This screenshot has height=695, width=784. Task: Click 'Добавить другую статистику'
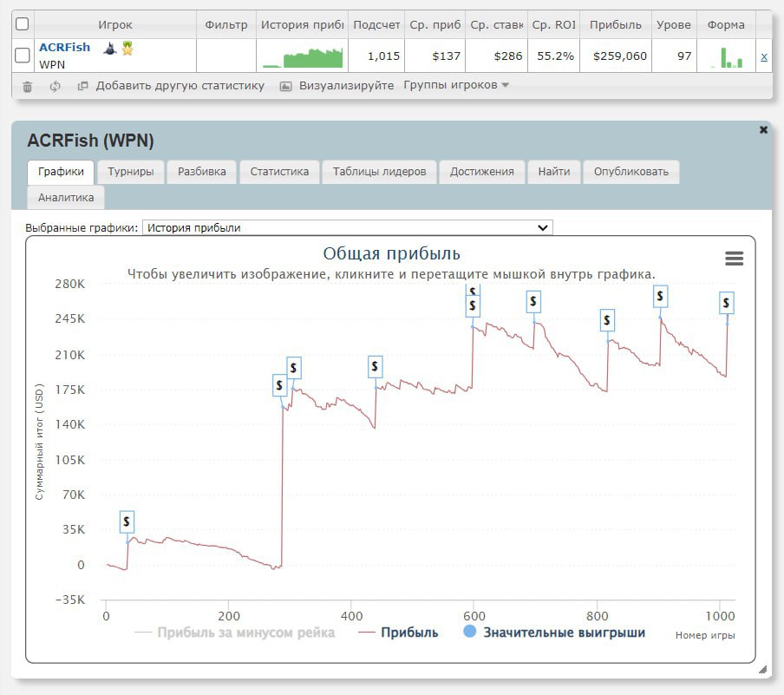click(180, 86)
